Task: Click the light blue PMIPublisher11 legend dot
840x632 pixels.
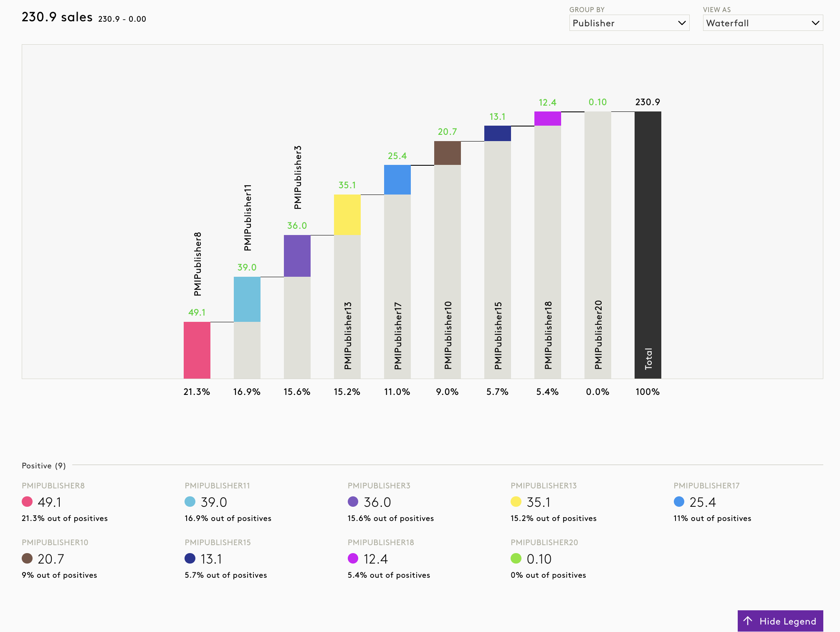Action: pos(190,502)
